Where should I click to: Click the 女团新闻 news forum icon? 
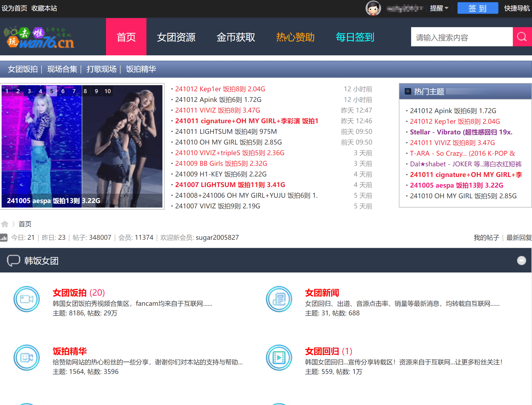coord(279,299)
